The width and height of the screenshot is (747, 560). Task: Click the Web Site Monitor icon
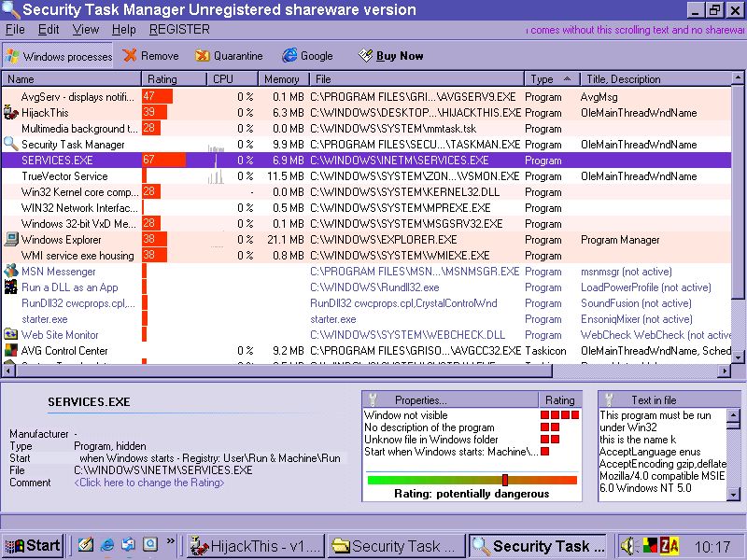coord(10,334)
